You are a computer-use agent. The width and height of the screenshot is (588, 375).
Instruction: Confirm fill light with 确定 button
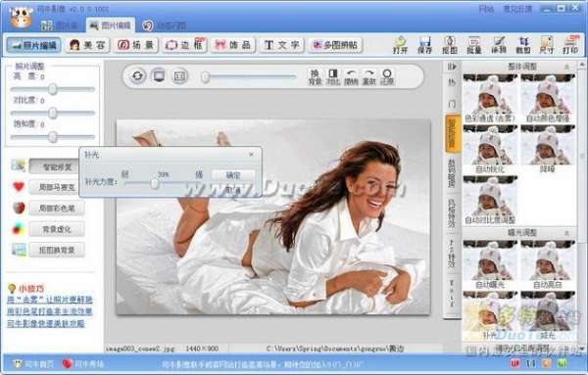click(x=233, y=175)
